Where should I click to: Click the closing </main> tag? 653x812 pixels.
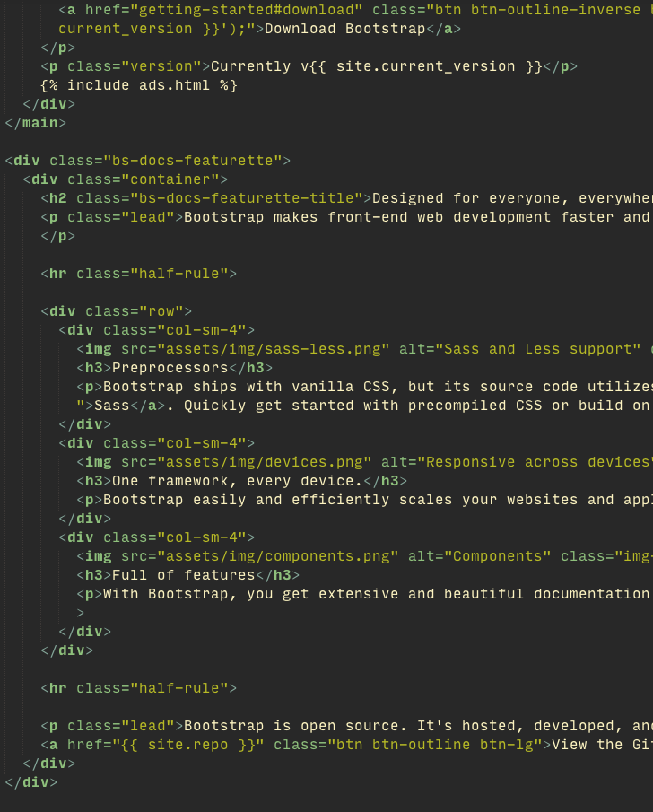tap(36, 123)
